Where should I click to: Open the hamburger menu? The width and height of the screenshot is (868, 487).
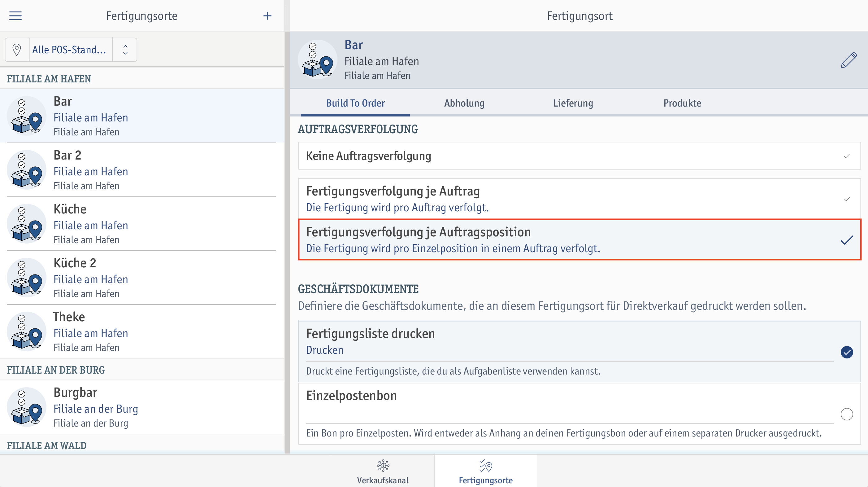coord(15,16)
